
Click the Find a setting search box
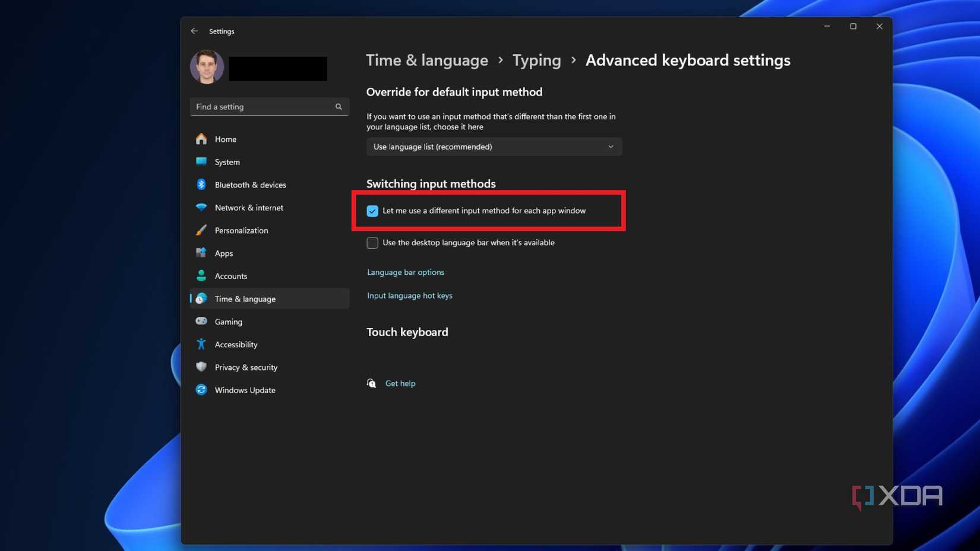point(263,107)
